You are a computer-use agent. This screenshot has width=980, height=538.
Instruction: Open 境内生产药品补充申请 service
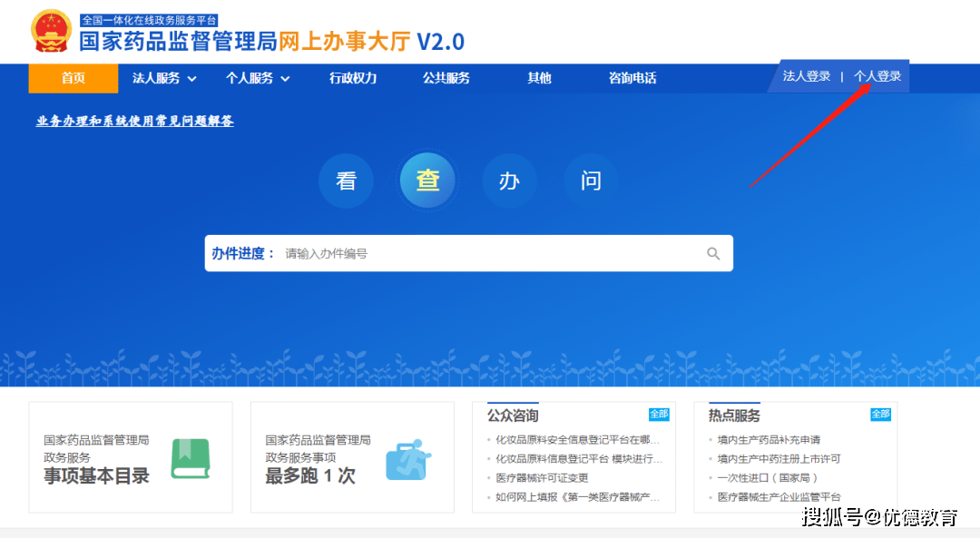pos(769,440)
